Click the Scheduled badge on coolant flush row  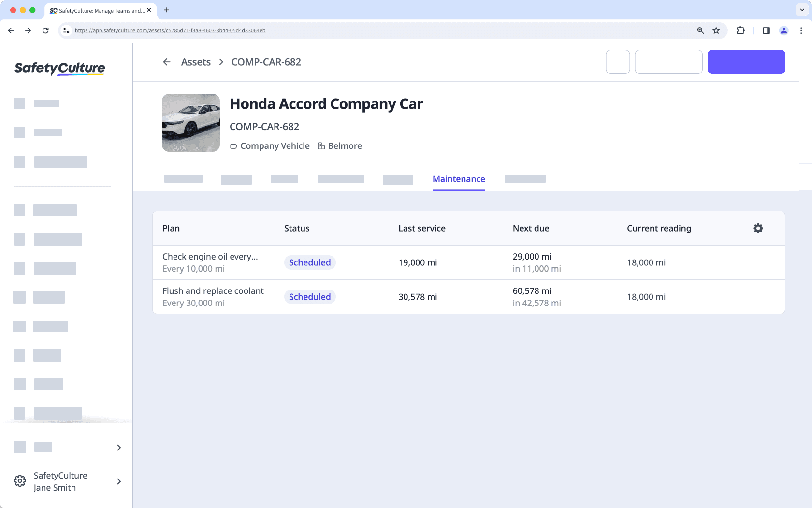click(x=310, y=297)
